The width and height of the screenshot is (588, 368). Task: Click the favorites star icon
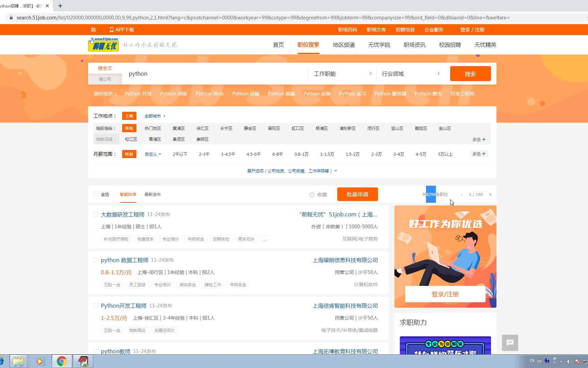pyautogui.click(x=312, y=195)
